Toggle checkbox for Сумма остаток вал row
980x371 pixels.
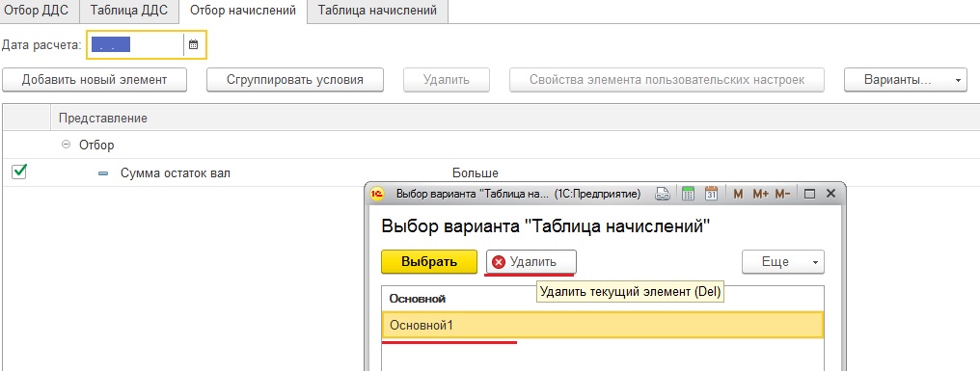click(19, 172)
